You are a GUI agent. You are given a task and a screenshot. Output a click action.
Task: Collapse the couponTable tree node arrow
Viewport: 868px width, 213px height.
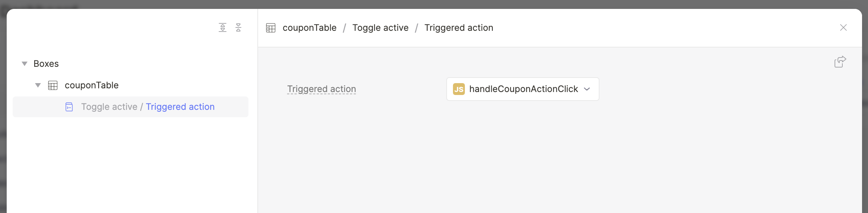[38, 85]
